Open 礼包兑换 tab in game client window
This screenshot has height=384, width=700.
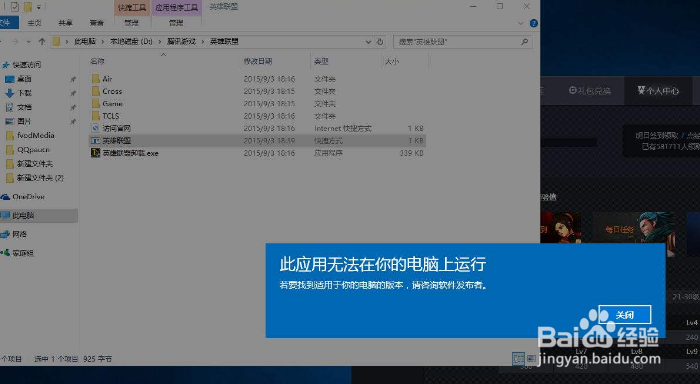click(589, 91)
